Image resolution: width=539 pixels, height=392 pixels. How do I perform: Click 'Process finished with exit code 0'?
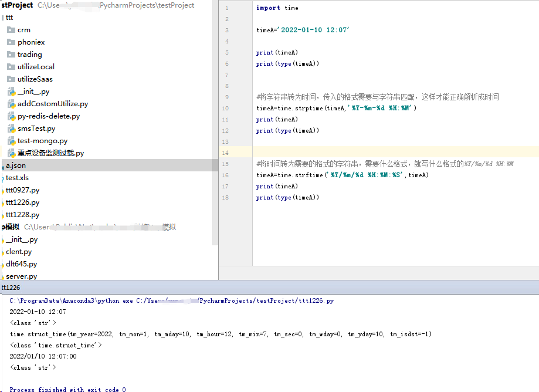pos(67,390)
